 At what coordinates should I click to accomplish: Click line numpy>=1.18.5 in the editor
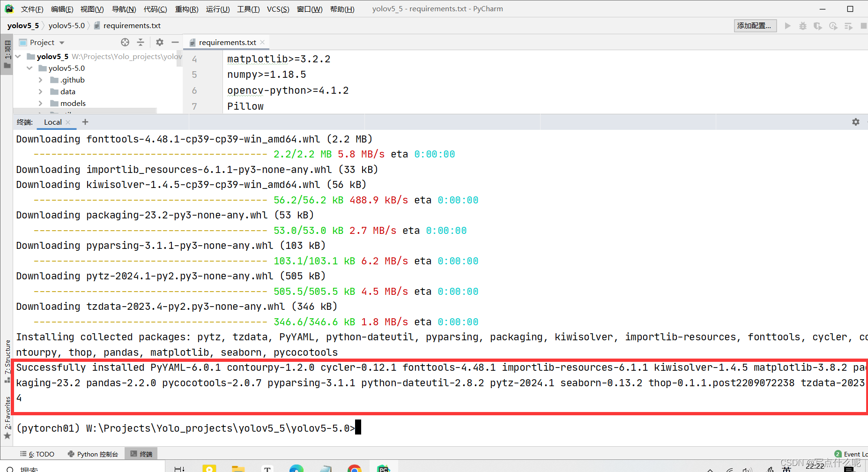click(267, 75)
